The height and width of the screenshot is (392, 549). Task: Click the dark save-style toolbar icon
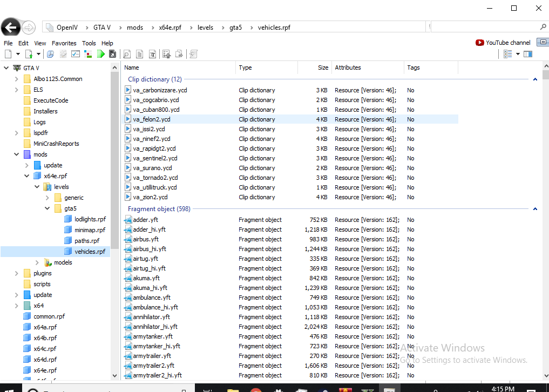112,54
